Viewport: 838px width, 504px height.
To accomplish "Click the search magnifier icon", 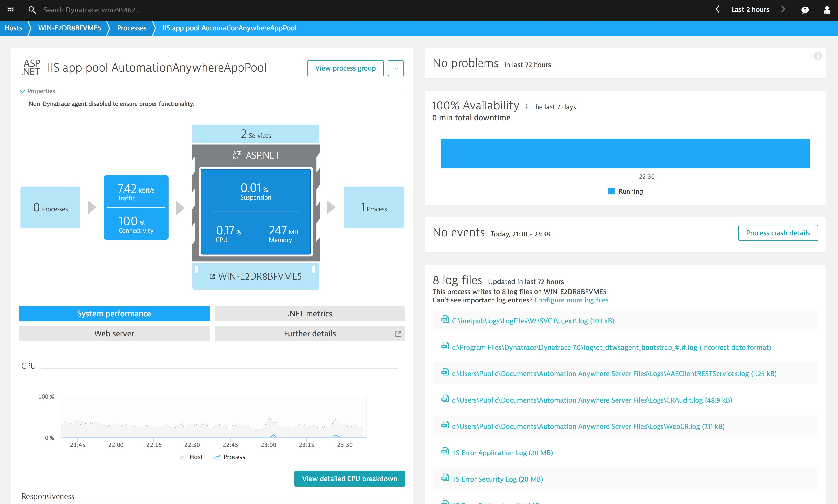I will 32,10.
